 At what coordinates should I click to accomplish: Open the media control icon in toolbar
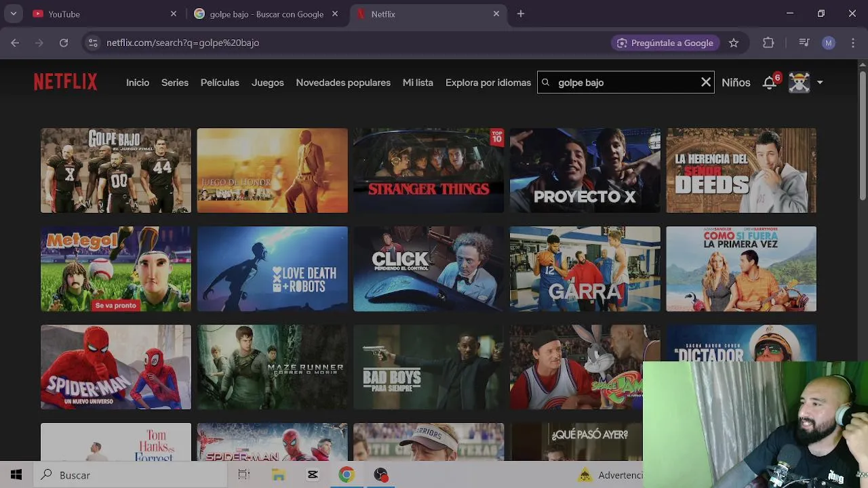(804, 43)
